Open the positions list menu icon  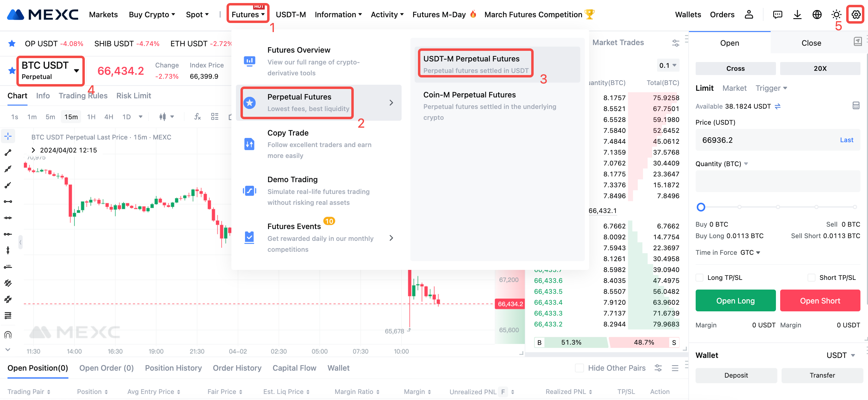(675, 368)
